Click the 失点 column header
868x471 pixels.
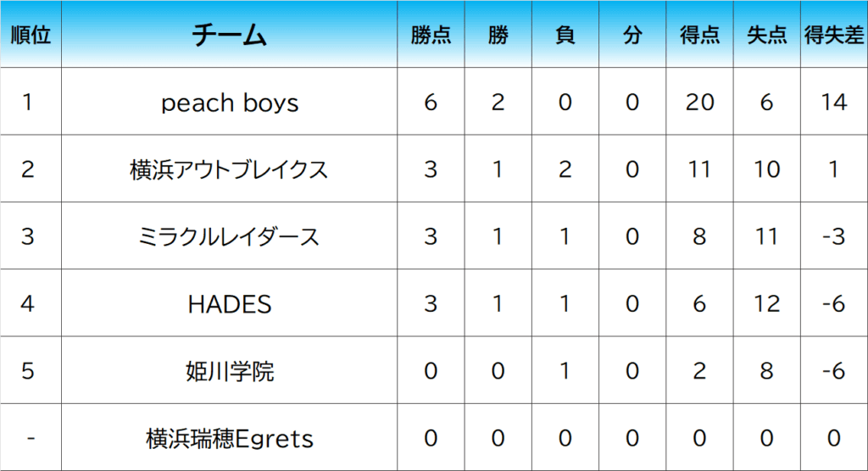(767, 35)
